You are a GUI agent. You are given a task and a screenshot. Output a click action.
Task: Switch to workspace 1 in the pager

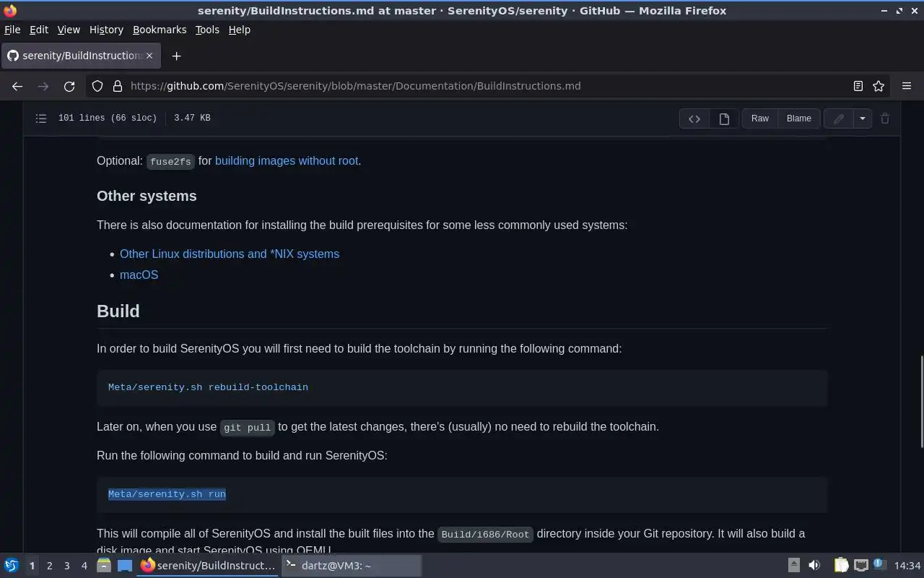coord(32,566)
